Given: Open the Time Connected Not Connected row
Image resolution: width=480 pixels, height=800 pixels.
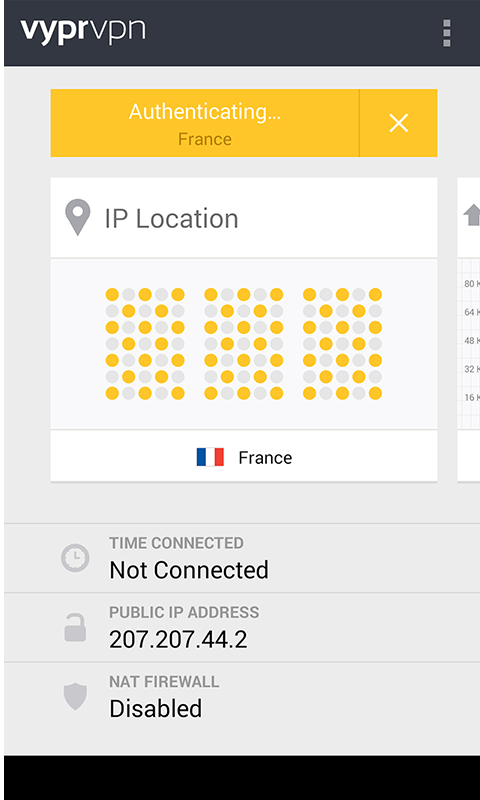Looking at the screenshot, I should coord(242,558).
